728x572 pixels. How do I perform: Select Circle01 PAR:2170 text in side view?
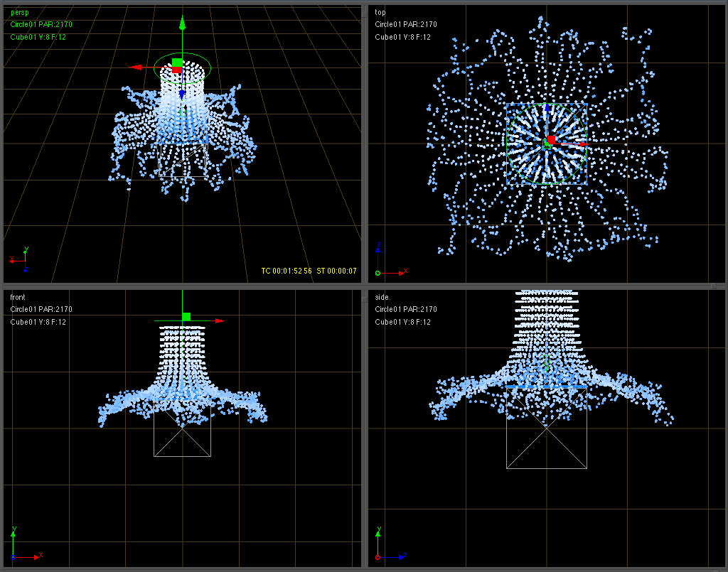coord(406,309)
